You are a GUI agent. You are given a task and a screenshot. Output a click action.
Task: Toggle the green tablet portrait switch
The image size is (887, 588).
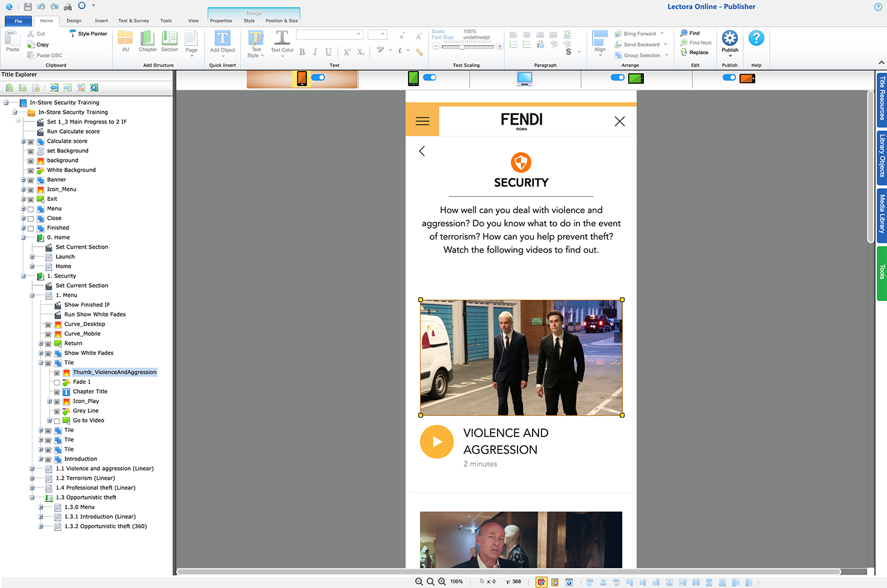coord(430,78)
